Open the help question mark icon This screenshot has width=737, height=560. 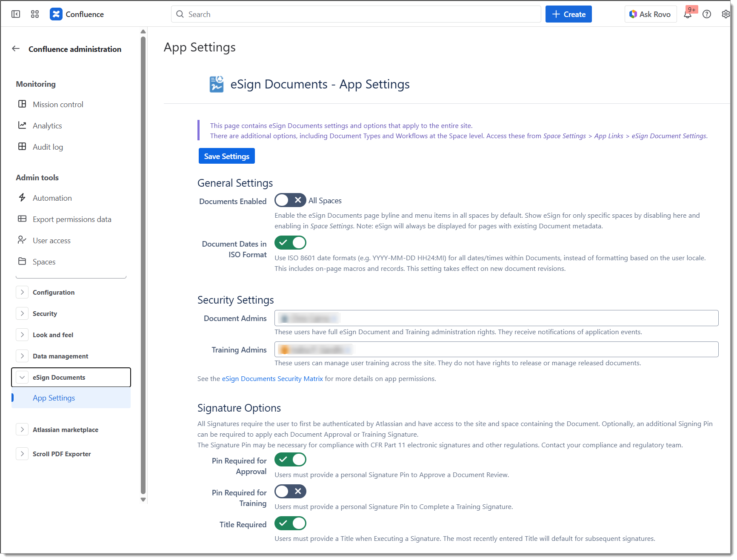[706, 14]
